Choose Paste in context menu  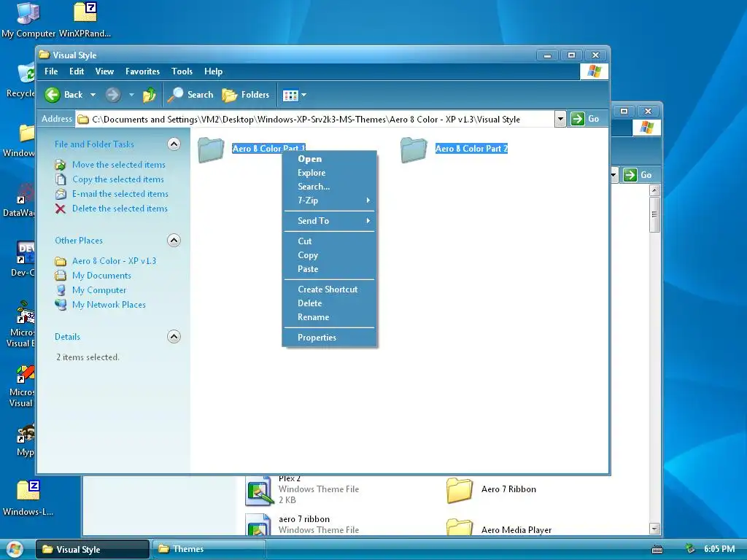[329, 269]
